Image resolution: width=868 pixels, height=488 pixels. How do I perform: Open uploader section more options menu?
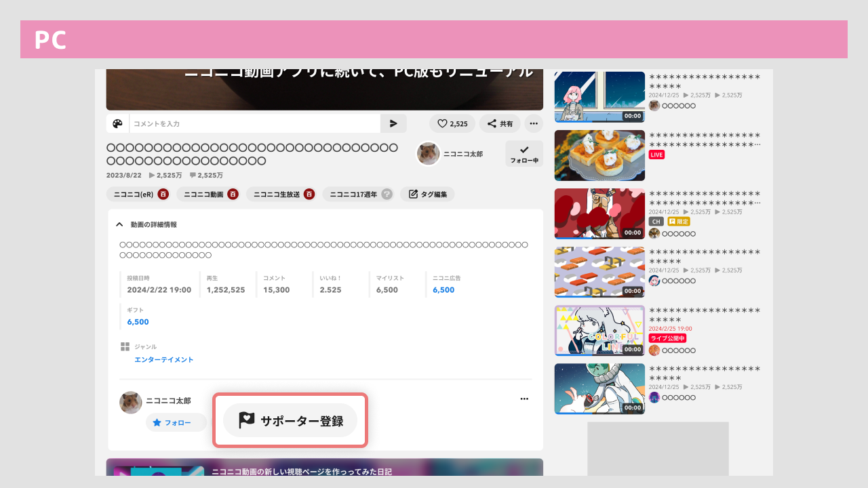pos(524,399)
